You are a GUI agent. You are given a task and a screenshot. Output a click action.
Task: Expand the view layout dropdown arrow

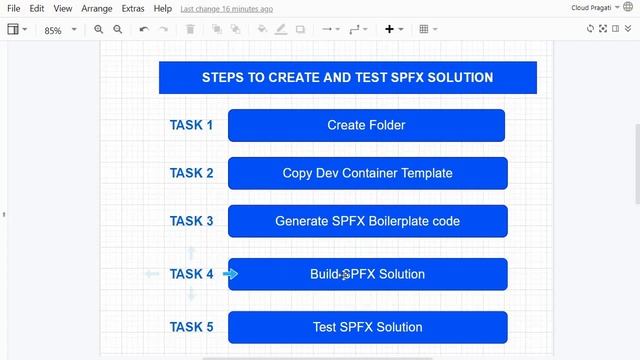(x=25, y=29)
